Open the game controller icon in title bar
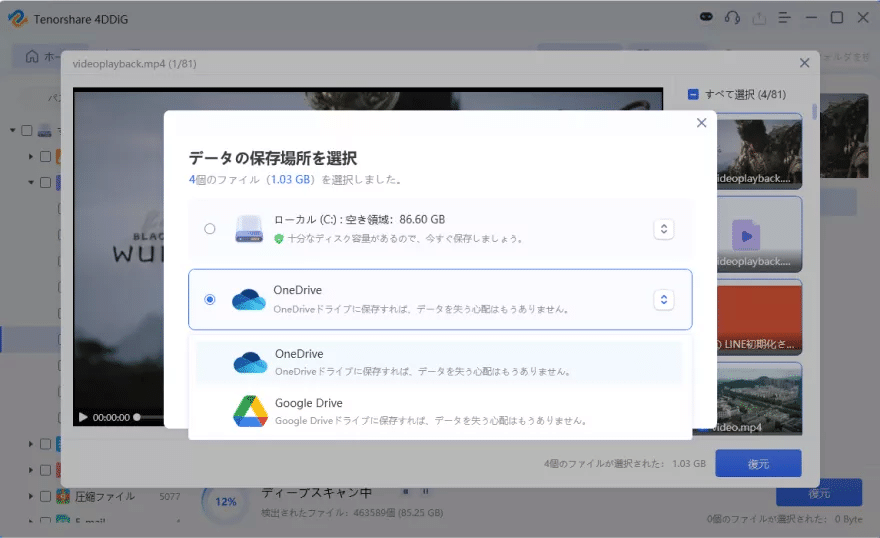 706,17
